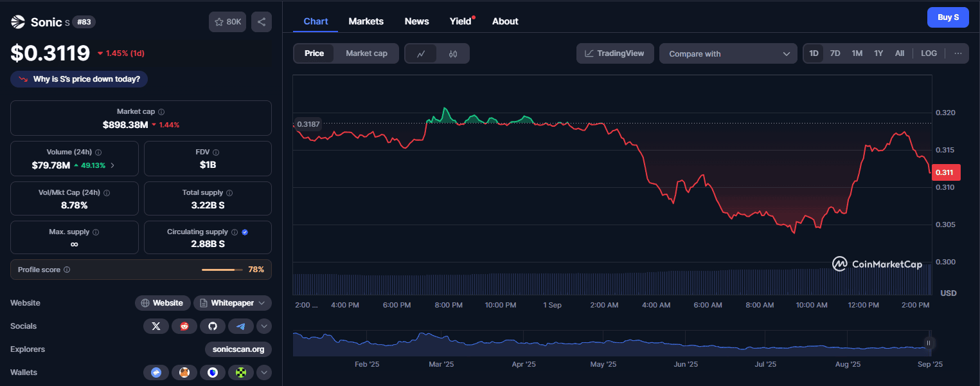The width and height of the screenshot is (980, 386).
Task: Toggle the LOG scale option
Action: coord(929,53)
